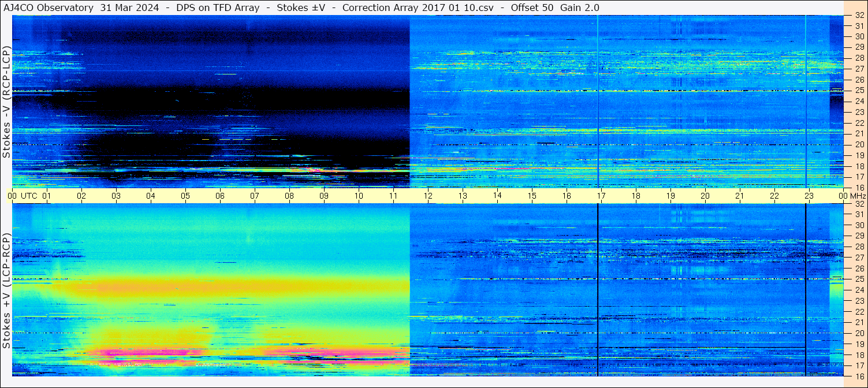Click the 18 hour label on time axis
Screen dimensions: 868x388
click(x=636, y=196)
